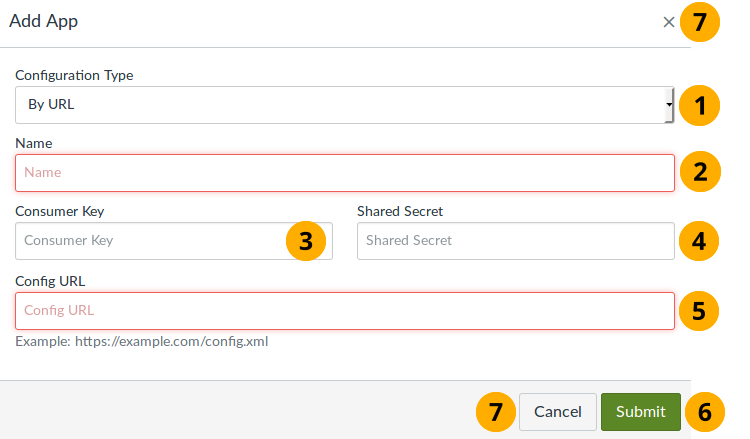Click the Config URL label text

click(48, 280)
